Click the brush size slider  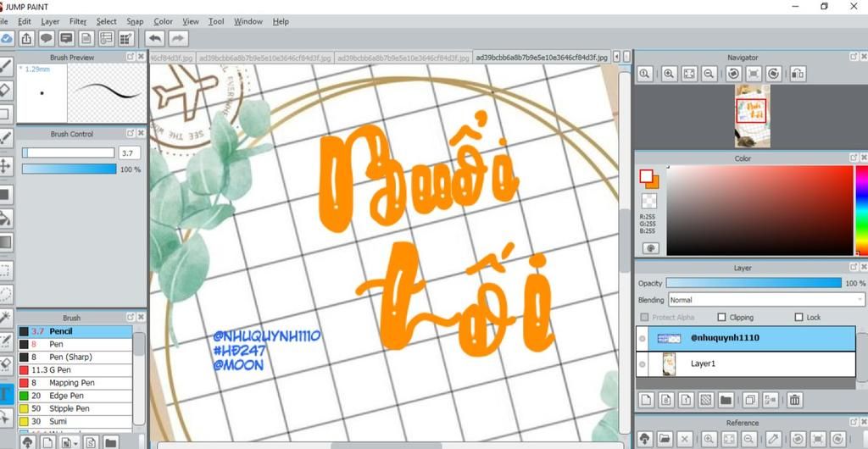click(68, 152)
